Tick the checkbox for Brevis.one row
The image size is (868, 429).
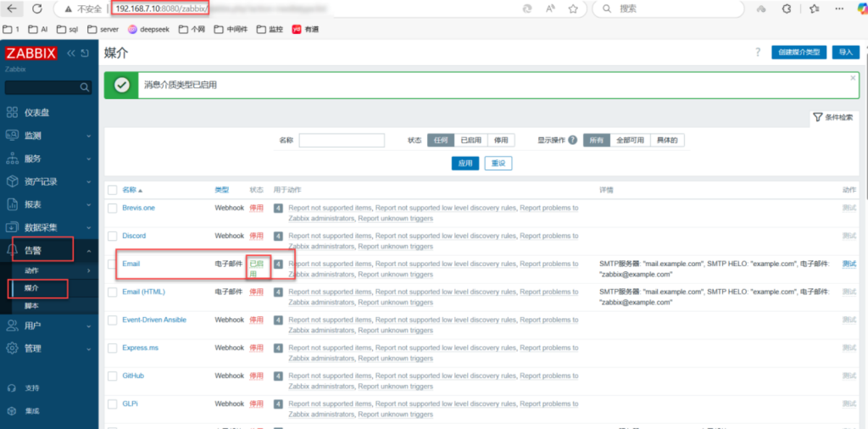pyautogui.click(x=112, y=208)
